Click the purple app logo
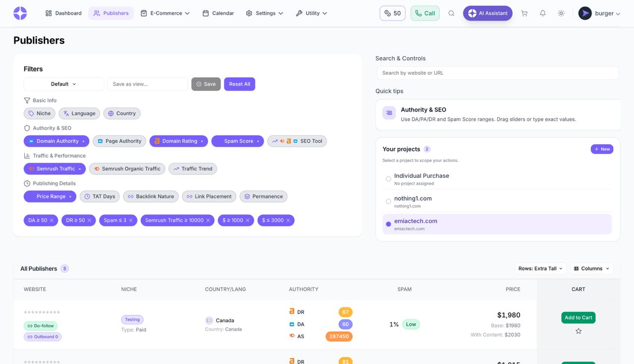634x364 pixels. pyautogui.click(x=20, y=13)
